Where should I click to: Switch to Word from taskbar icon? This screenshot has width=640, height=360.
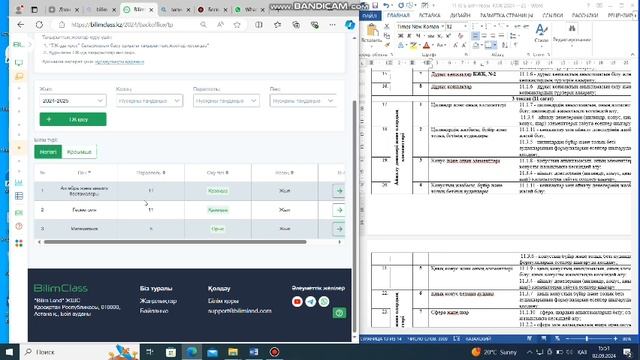[253, 351]
